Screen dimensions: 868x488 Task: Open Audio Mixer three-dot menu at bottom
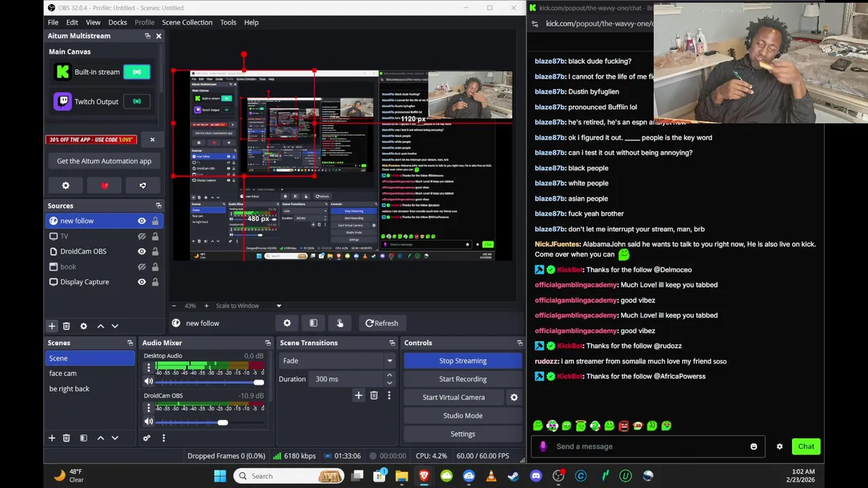point(163,438)
